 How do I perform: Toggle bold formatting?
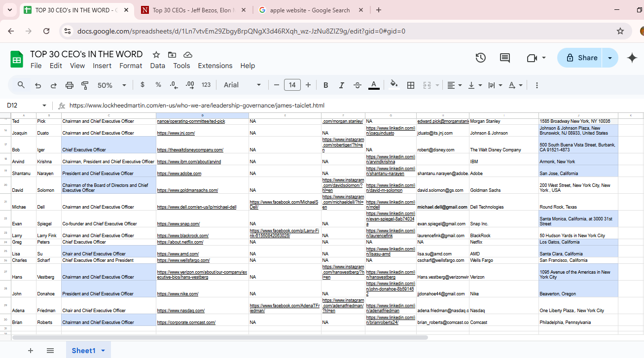(x=326, y=85)
